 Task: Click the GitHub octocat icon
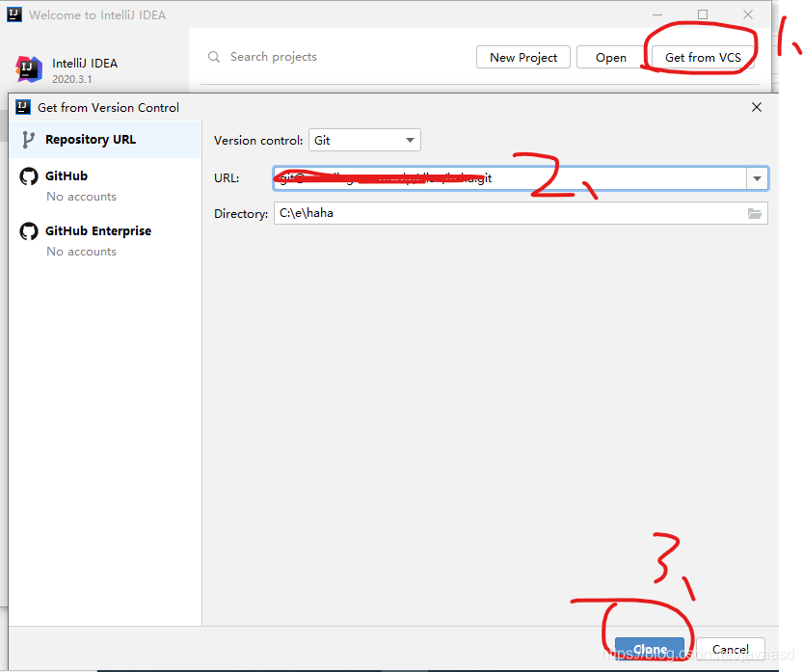point(29,176)
